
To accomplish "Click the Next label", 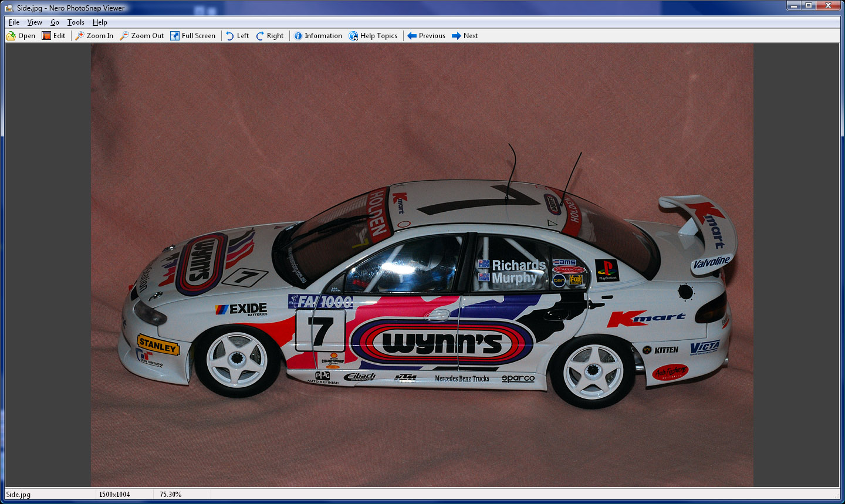I will click(x=471, y=36).
